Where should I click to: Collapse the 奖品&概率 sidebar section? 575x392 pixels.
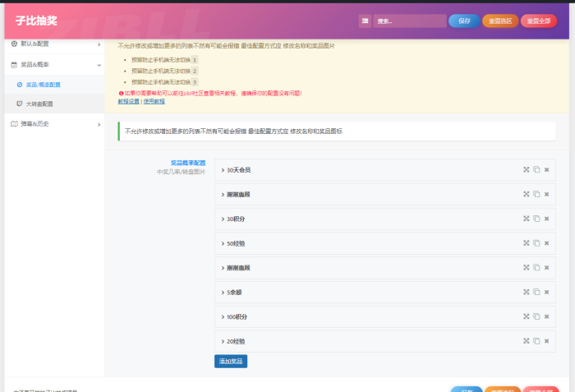click(x=55, y=65)
